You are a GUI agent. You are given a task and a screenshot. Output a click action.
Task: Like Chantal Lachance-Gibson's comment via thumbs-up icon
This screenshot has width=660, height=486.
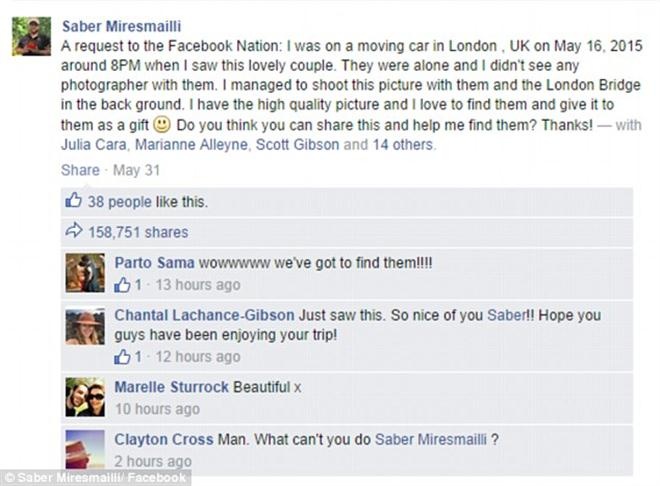pos(122,356)
